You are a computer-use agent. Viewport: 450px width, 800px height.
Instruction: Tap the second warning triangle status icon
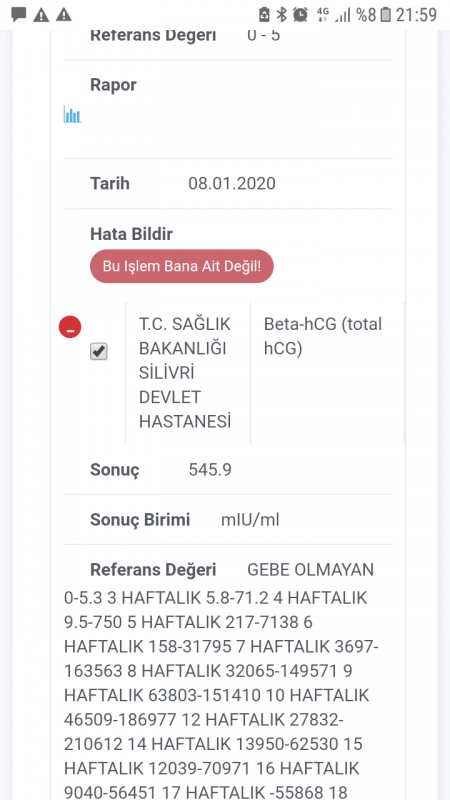[x=64, y=15]
